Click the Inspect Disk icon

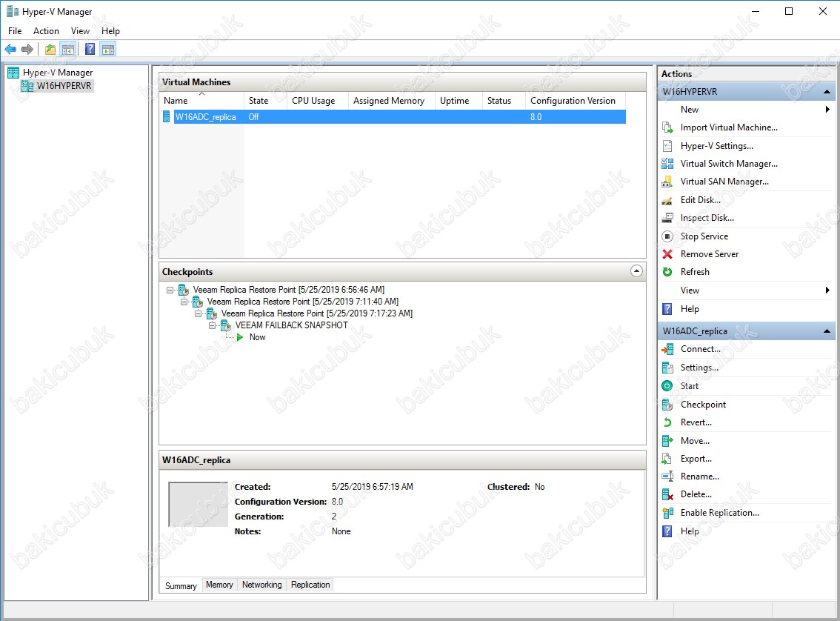point(667,218)
